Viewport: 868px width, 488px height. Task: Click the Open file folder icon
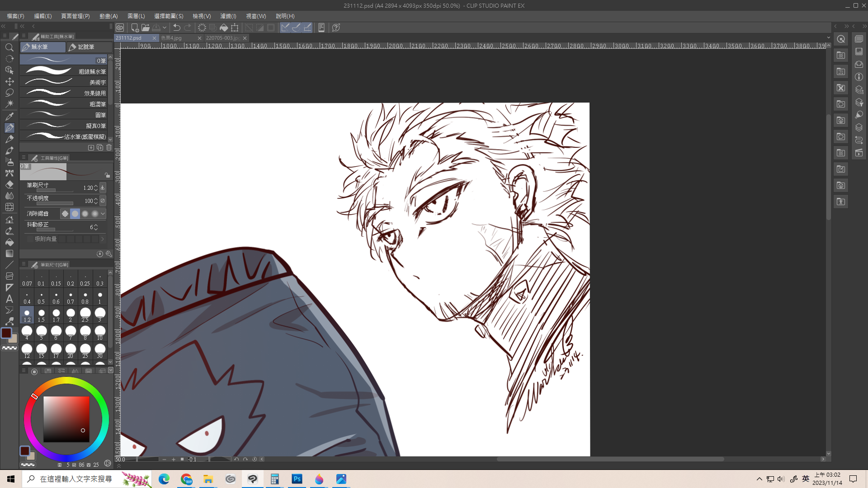tap(145, 28)
